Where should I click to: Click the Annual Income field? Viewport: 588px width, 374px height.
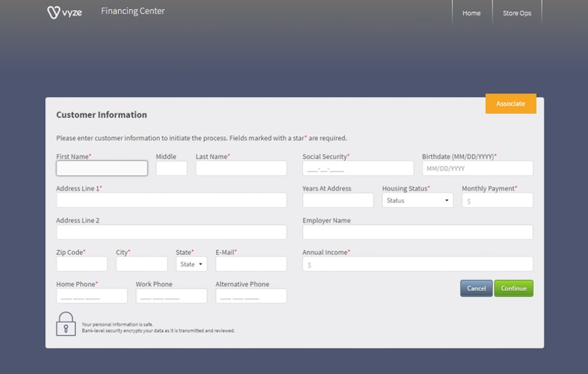coord(418,264)
